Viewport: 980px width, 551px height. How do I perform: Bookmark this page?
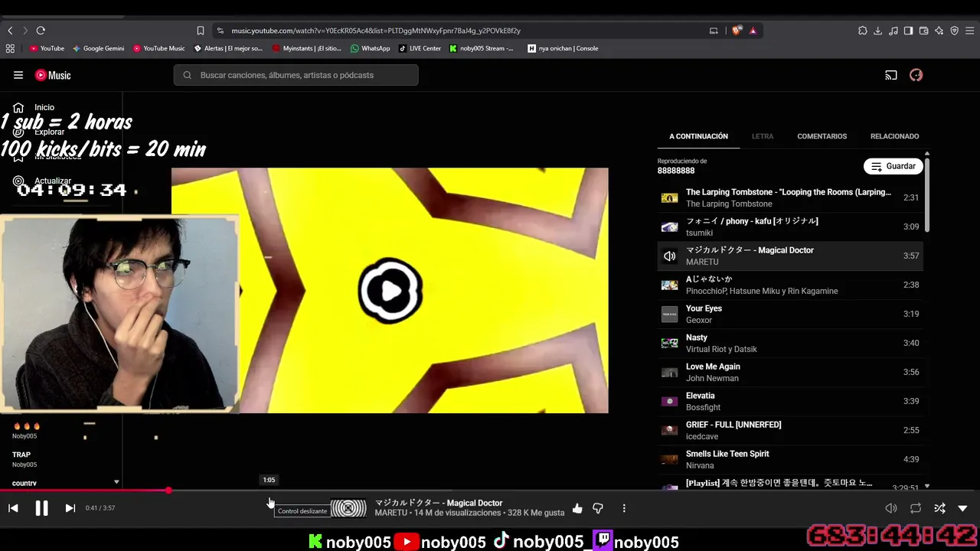point(200,31)
